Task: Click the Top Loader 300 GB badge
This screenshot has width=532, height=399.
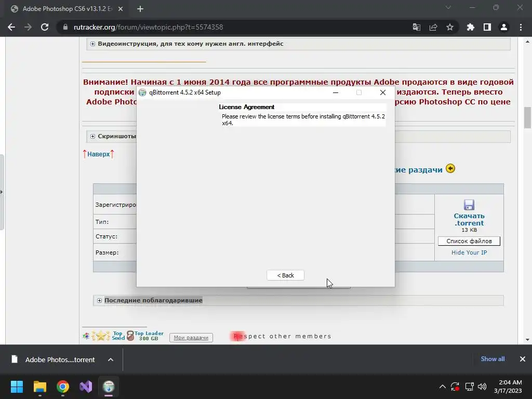Action: click(x=145, y=336)
